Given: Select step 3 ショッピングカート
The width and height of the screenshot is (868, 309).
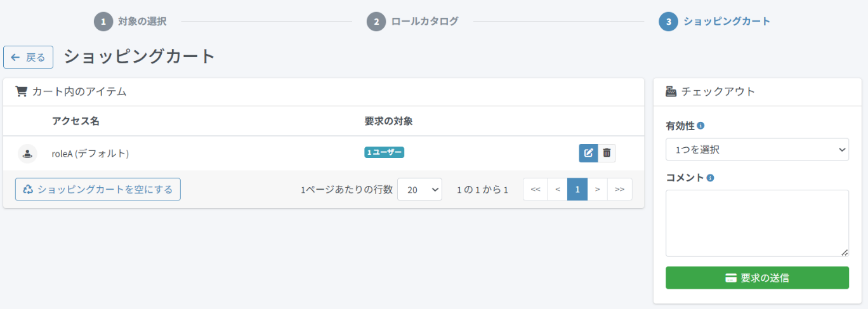Looking at the screenshot, I should click(x=715, y=22).
